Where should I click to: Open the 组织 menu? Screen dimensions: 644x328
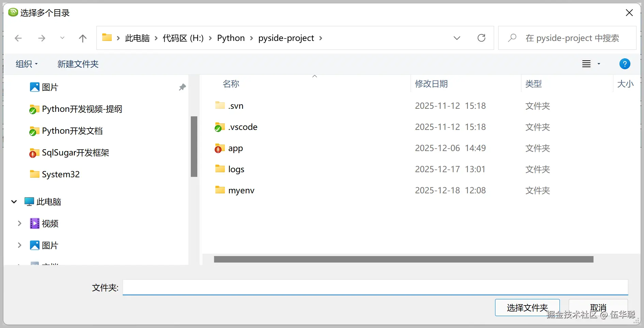[x=27, y=64]
